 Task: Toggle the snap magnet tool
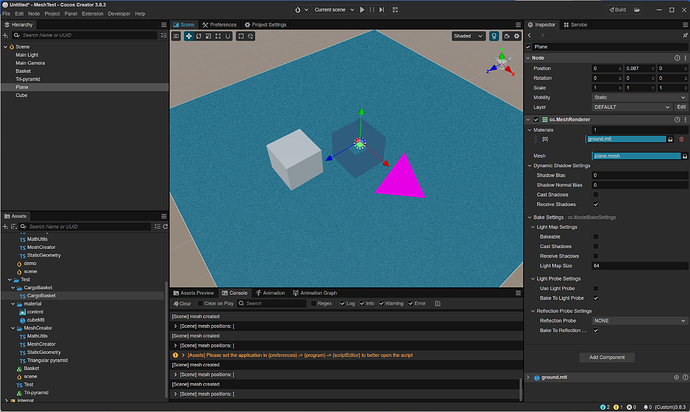click(x=228, y=36)
